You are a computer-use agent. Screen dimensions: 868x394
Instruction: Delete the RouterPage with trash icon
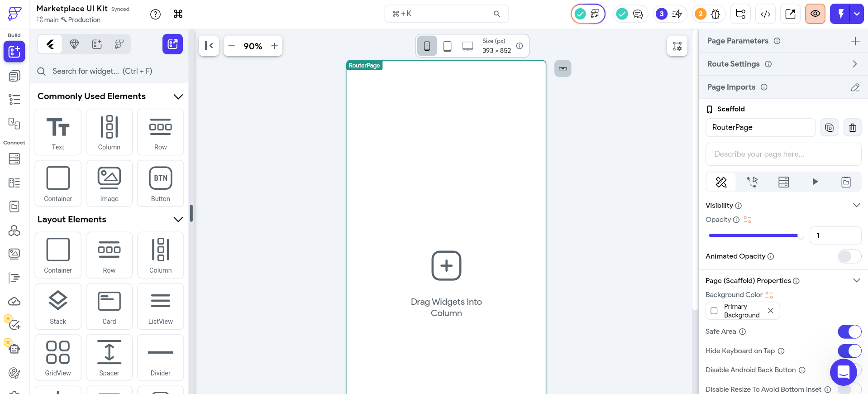pos(853,128)
